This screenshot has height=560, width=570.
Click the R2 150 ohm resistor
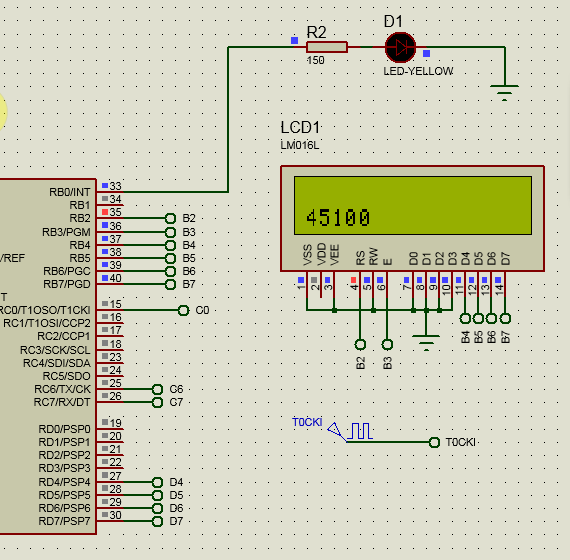pyautogui.click(x=326, y=47)
